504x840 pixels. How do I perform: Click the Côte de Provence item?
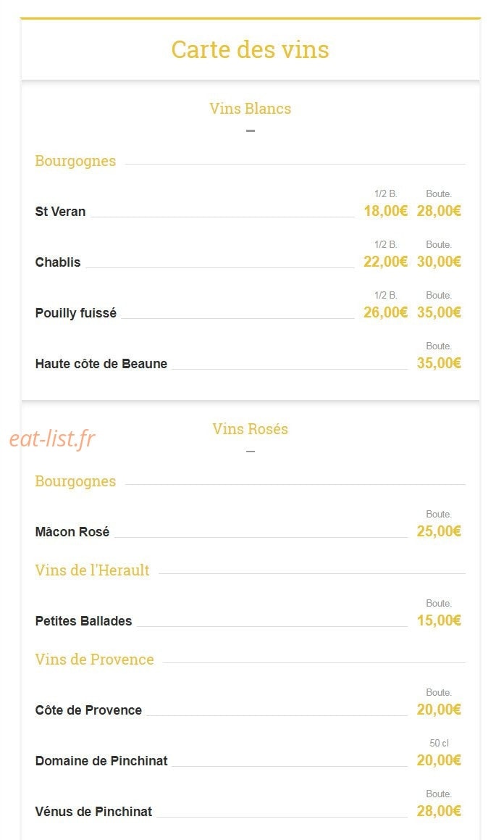[x=88, y=710]
